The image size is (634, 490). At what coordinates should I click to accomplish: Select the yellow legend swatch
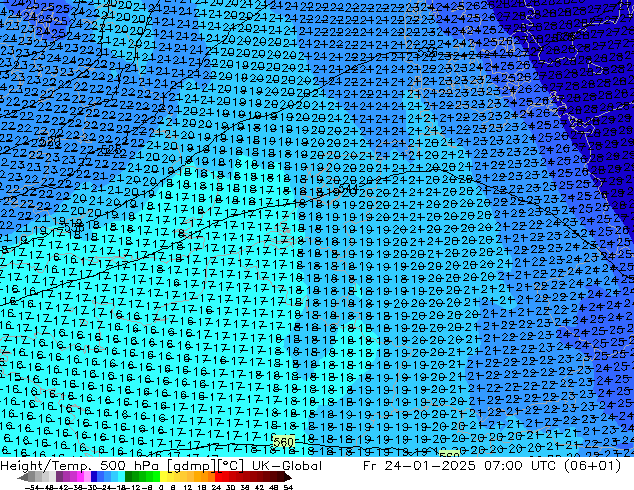[x=163, y=477]
